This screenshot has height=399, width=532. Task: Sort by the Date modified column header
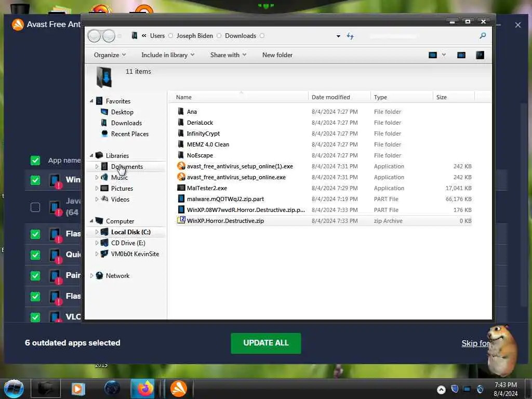(339, 97)
